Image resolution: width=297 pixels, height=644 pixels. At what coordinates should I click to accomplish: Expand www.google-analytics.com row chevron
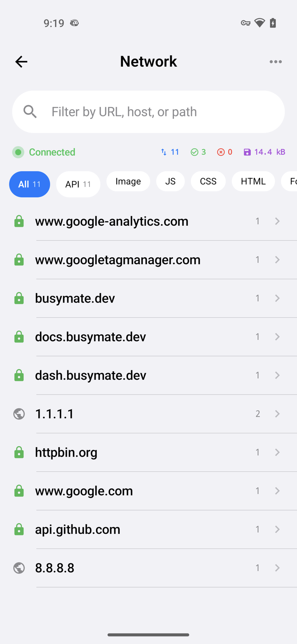tap(277, 221)
